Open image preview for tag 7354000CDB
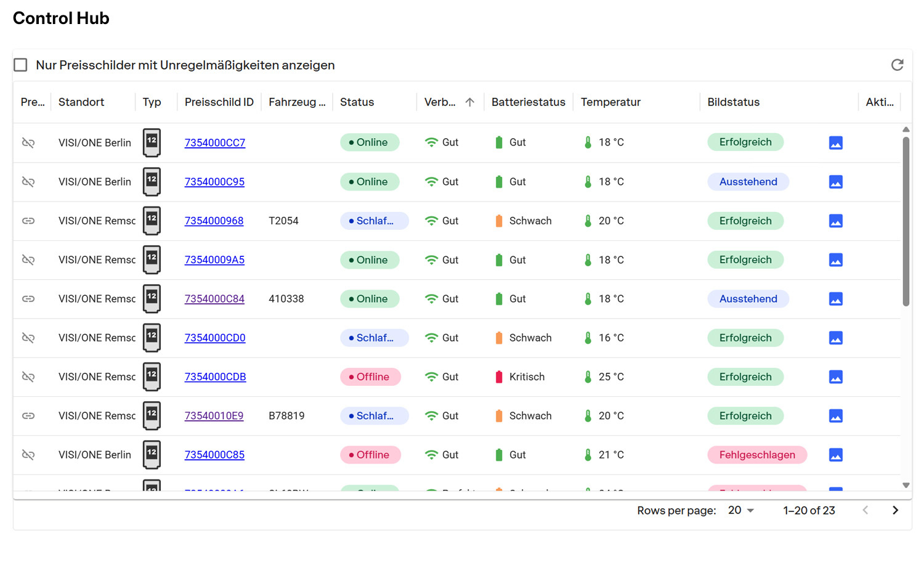The height and width of the screenshot is (567, 924). 835,377
